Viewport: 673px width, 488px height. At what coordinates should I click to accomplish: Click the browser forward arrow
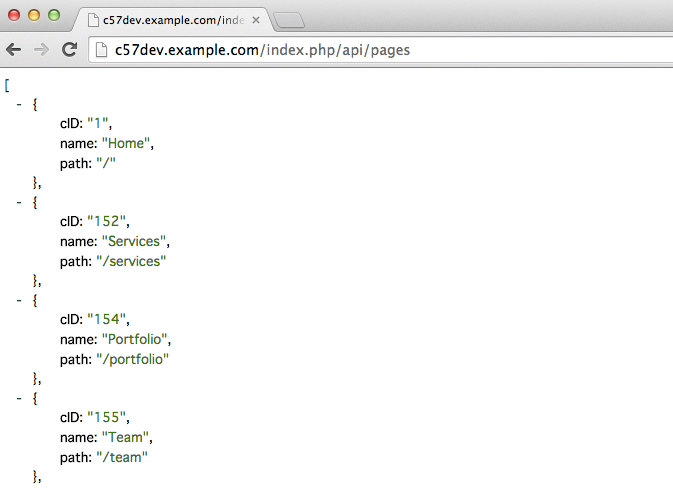pos(41,49)
